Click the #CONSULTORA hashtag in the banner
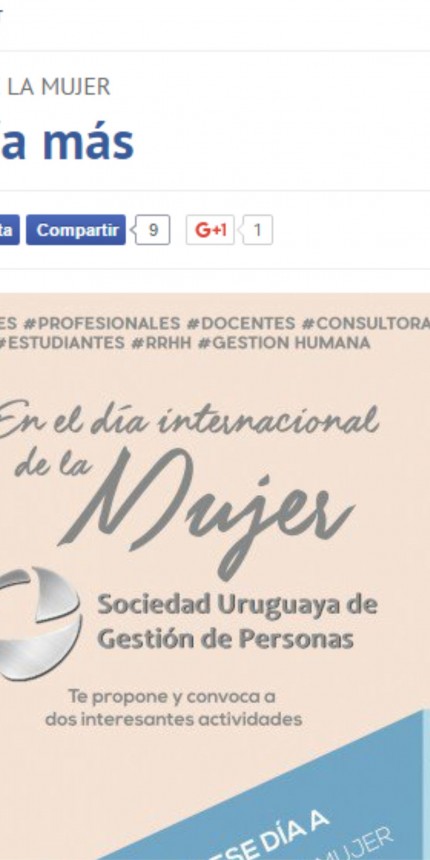The width and height of the screenshot is (430, 860). [x=366, y=323]
